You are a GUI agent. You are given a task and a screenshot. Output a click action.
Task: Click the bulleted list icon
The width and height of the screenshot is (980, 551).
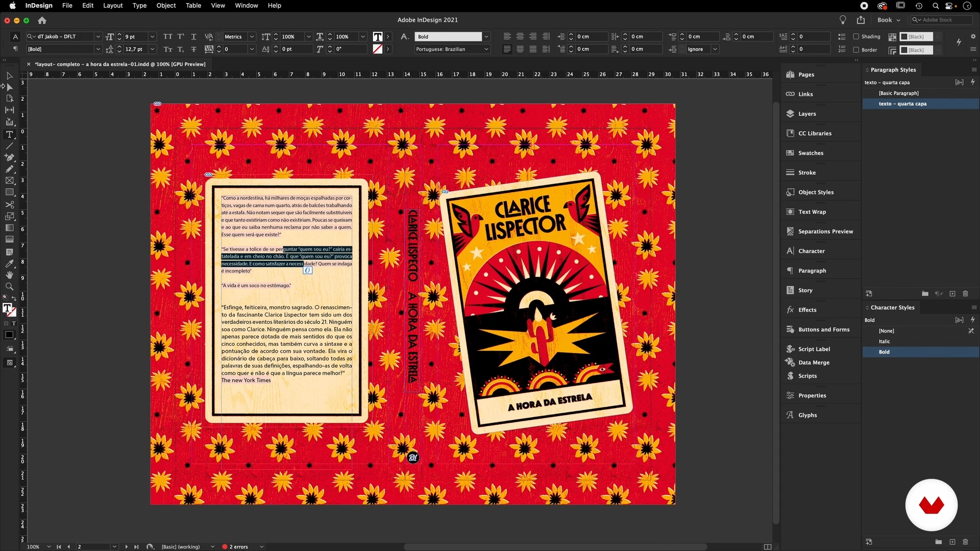click(842, 37)
